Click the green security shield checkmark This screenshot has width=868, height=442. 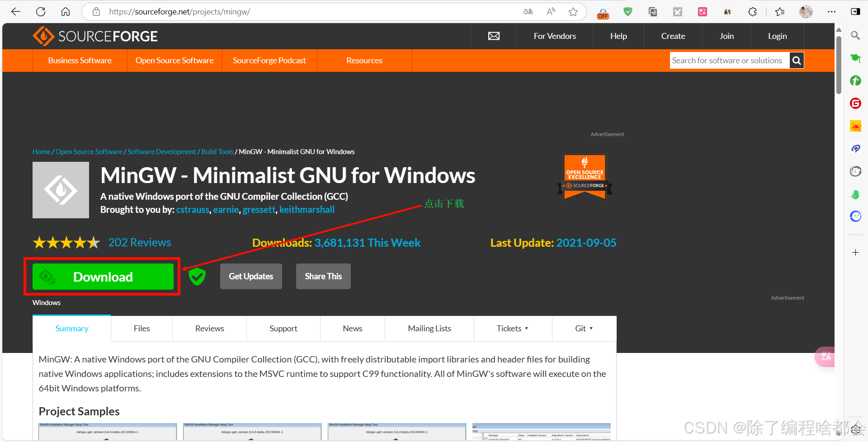(197, 277)
